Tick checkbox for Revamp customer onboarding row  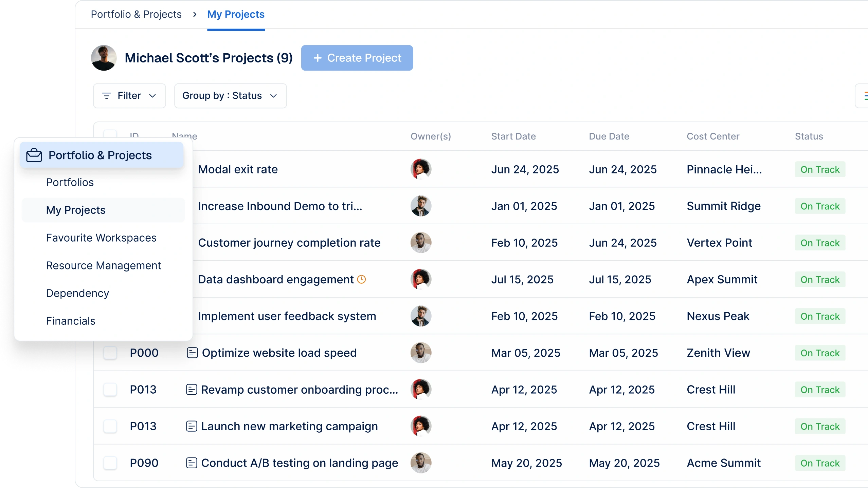(x=110, y=390)
